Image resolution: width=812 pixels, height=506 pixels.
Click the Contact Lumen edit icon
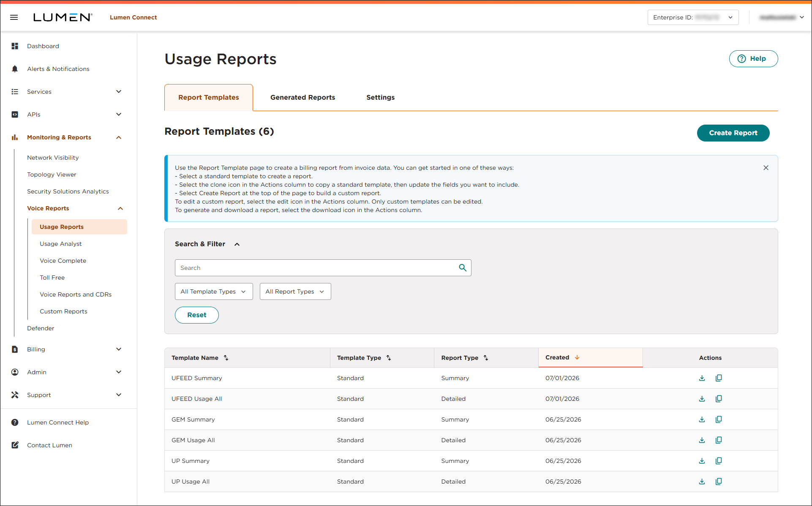[15, 445]
